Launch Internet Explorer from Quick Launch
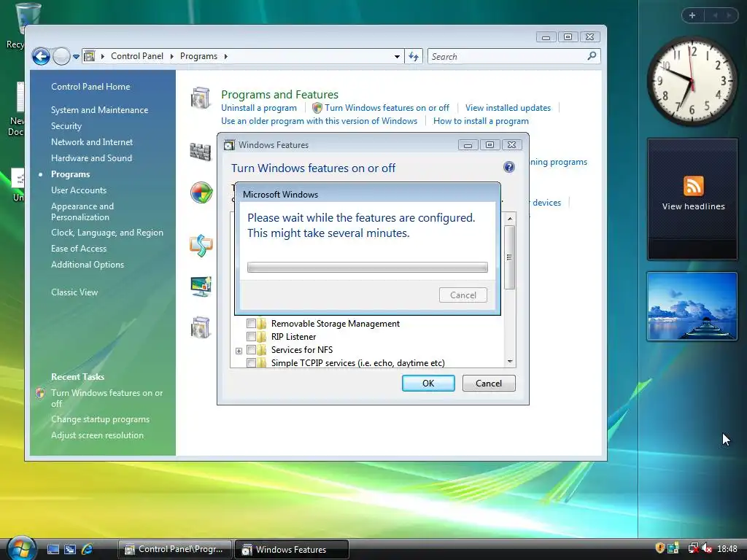Image resolution: width=747 pixels, height=560 pixels. point(88,549)
